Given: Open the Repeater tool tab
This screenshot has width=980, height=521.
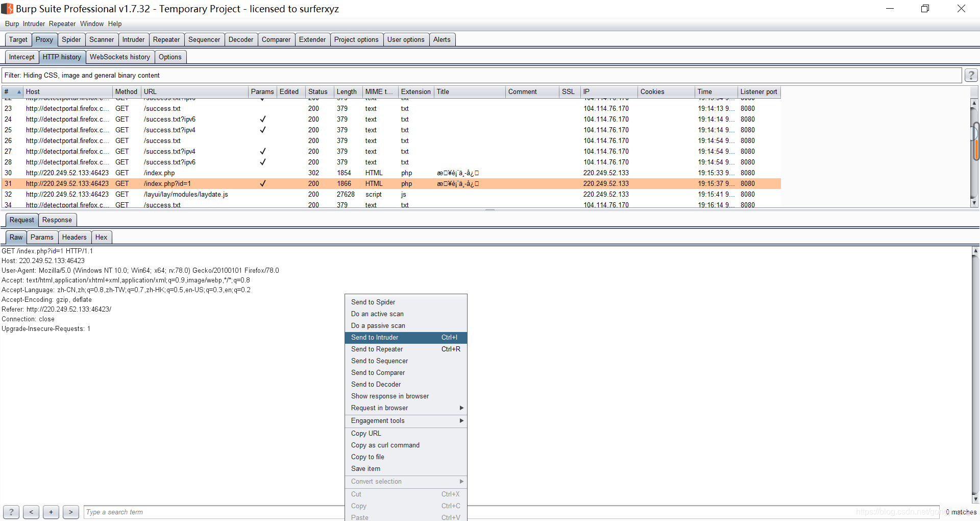Looking at the screenshot, I should click(x=166, y=39).
